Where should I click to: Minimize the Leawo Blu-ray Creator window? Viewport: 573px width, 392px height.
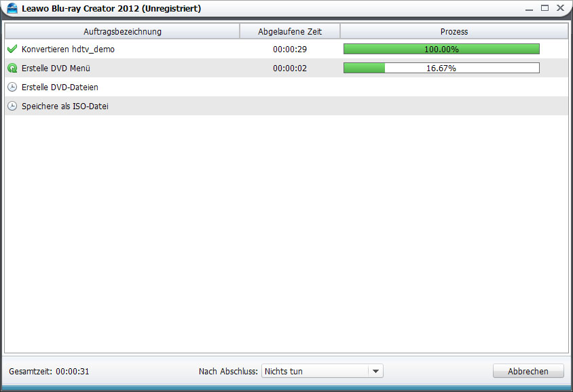point(529,8)
